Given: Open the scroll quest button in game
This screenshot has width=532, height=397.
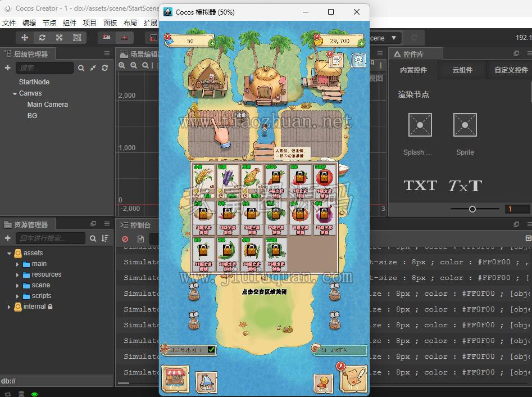Looking at the screenshot, I should [353, 378].
